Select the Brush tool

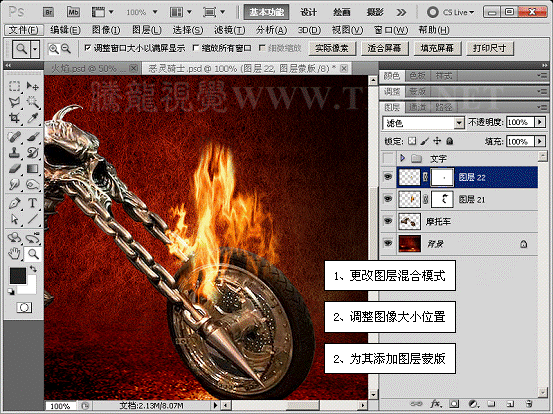click(x=32, y=137)
